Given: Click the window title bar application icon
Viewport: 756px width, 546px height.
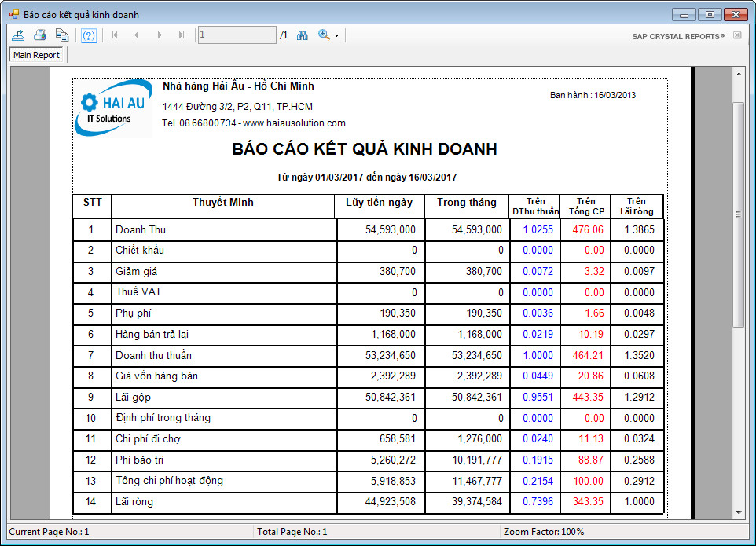Looking at the screenshot, I should coord(13,14).
